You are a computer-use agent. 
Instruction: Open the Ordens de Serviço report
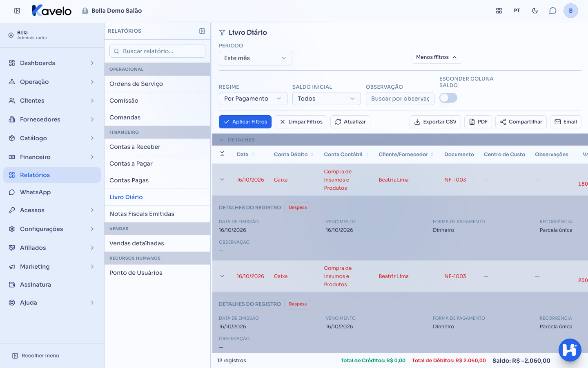point(157,84)
